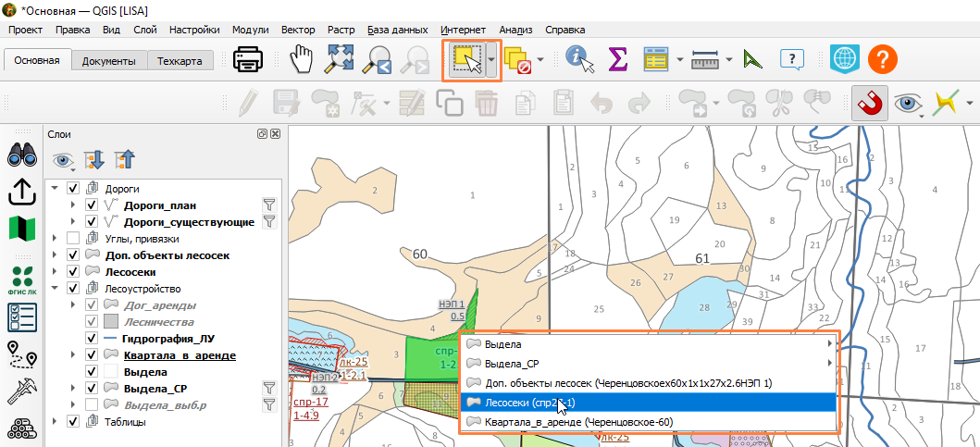Image resolution: width=980 pixels, height=447 pixels.
Task: Switch to the Техкарта tab
Action: pos(180,61)
